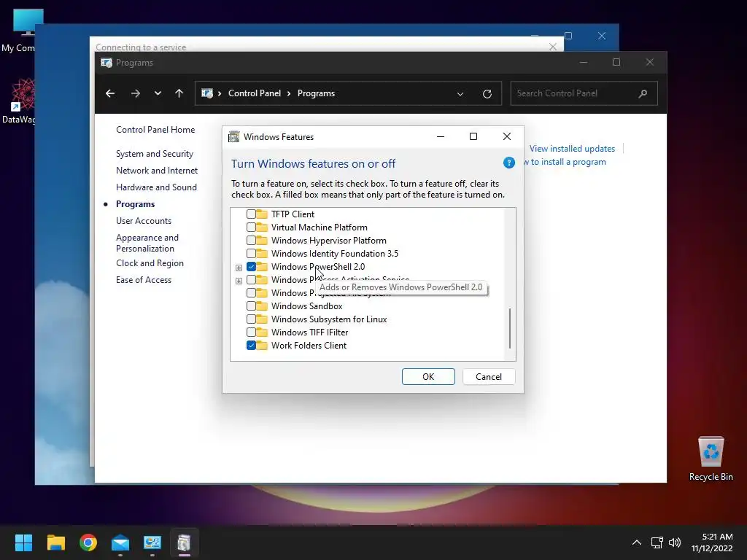Select the DataWag desktop shortcut
Image resolution: width=747 pixels, height=560 pixels.
click(x=18, y=101)
